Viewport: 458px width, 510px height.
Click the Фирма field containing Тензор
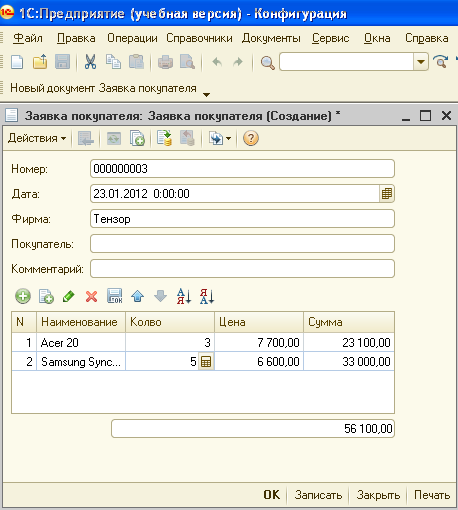tap(242, 219)
